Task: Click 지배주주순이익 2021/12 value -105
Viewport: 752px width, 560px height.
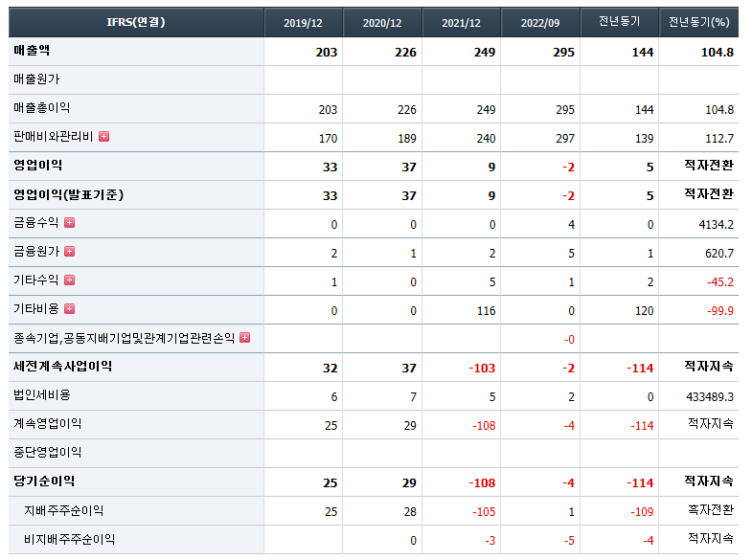Action: (484, 512)
